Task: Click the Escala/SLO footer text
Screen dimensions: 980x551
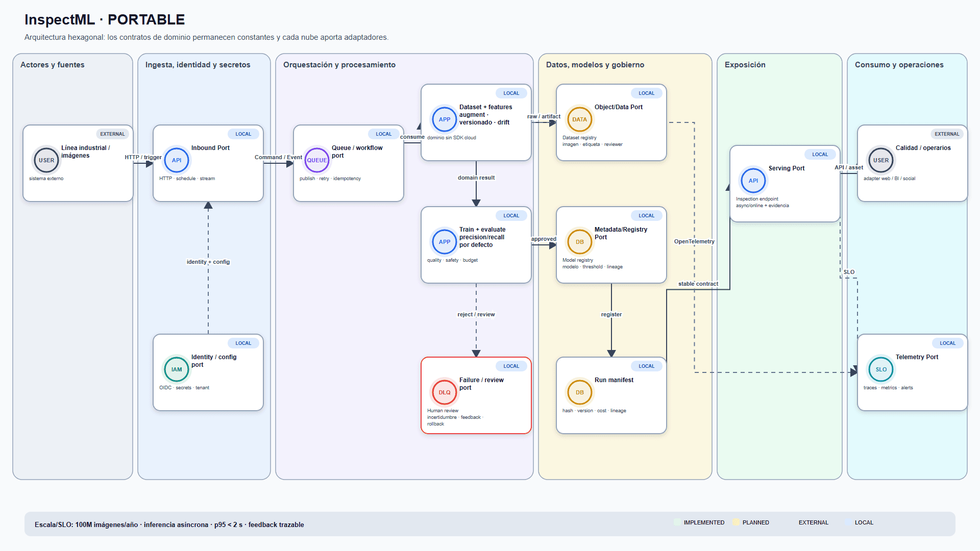Action: (x=169, y=524)
